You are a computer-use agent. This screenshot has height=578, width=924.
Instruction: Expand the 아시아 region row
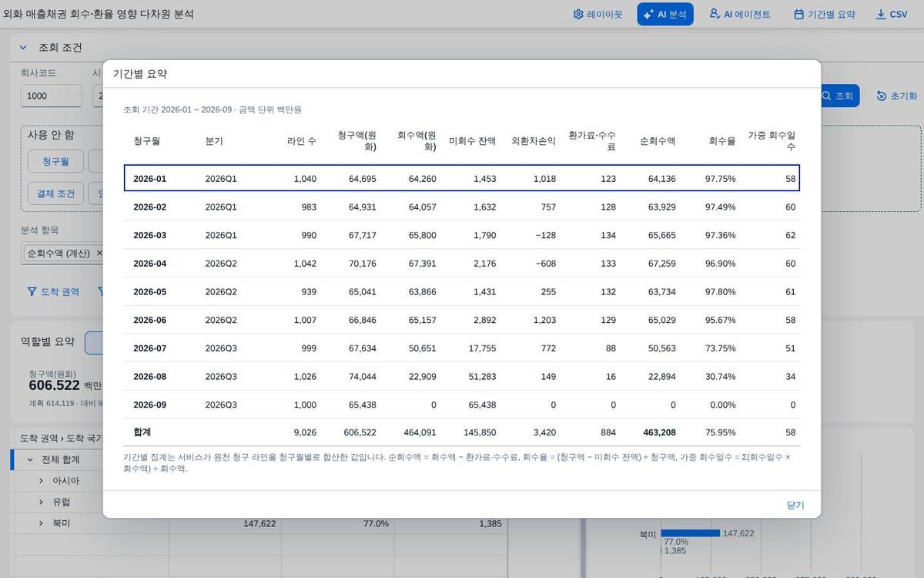pos(41,481)
